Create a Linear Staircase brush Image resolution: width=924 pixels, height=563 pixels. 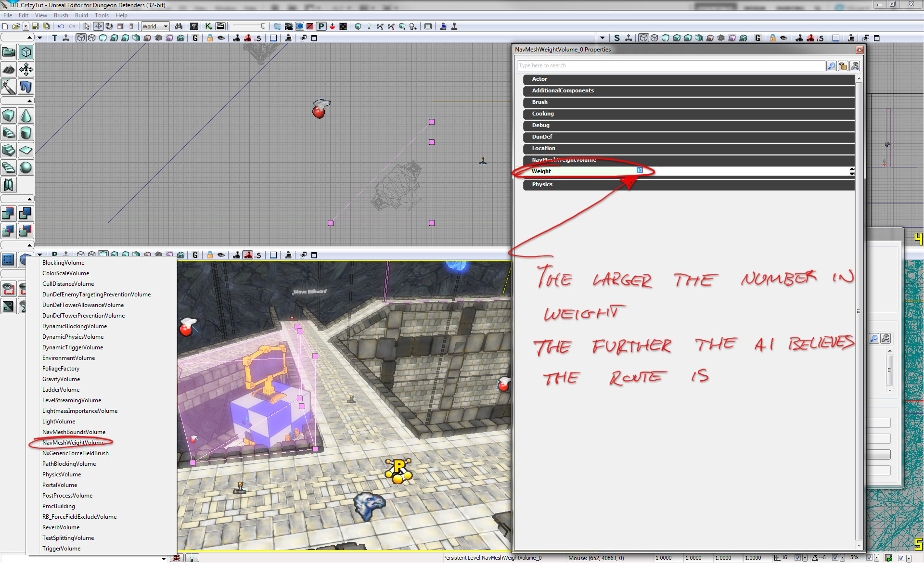[x=9, y=150]
